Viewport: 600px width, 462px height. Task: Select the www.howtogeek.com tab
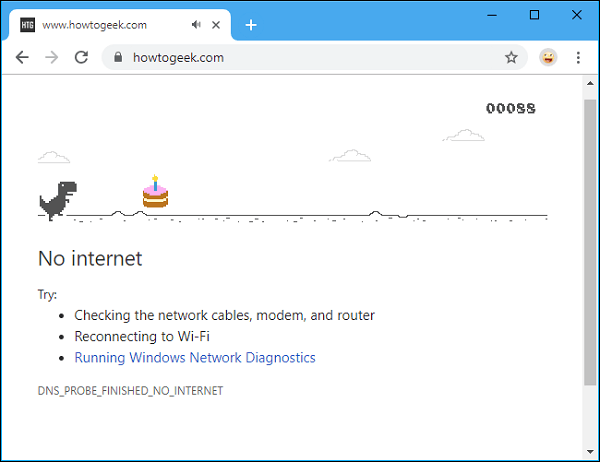pyautogui.click(x=110, y=25)
